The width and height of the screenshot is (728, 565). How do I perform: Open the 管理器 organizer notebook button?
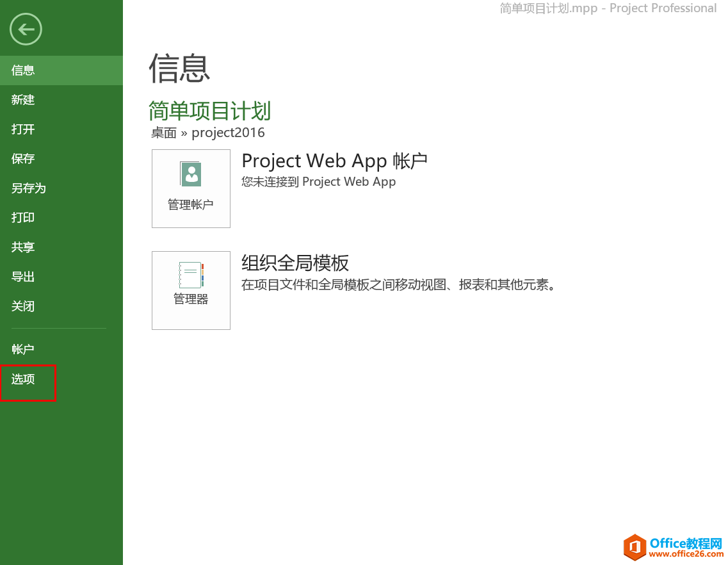[x=191, y=290]
